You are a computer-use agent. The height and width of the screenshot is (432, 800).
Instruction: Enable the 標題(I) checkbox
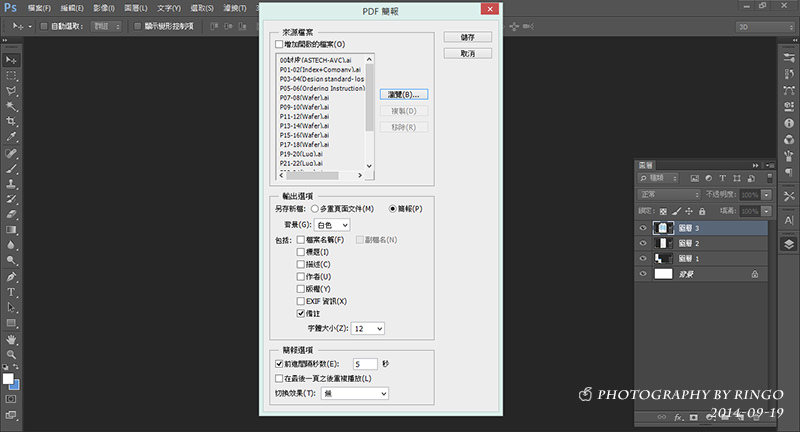tap(301, 252)
